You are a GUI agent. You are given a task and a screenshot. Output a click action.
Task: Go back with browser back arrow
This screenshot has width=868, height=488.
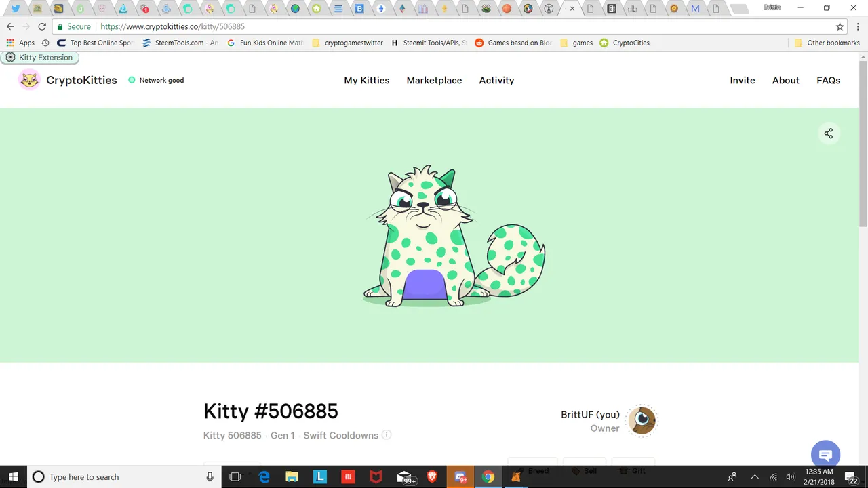pos(10,26)
